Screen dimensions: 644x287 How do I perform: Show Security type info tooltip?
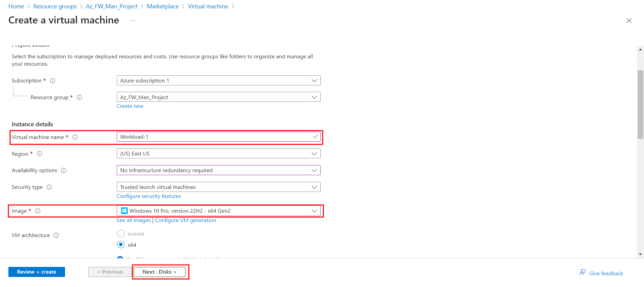[49, 187]
